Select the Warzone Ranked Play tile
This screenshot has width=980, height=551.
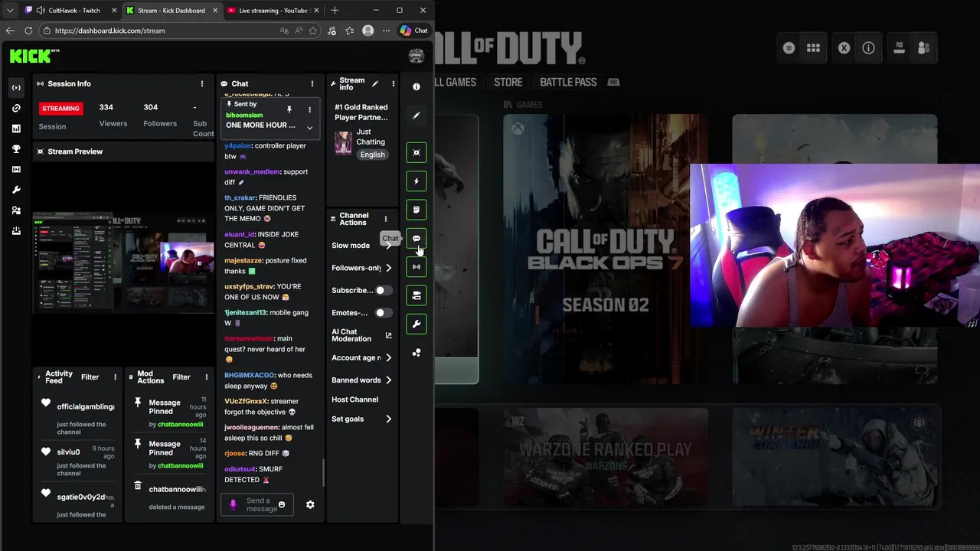click(x=605, y=457)
